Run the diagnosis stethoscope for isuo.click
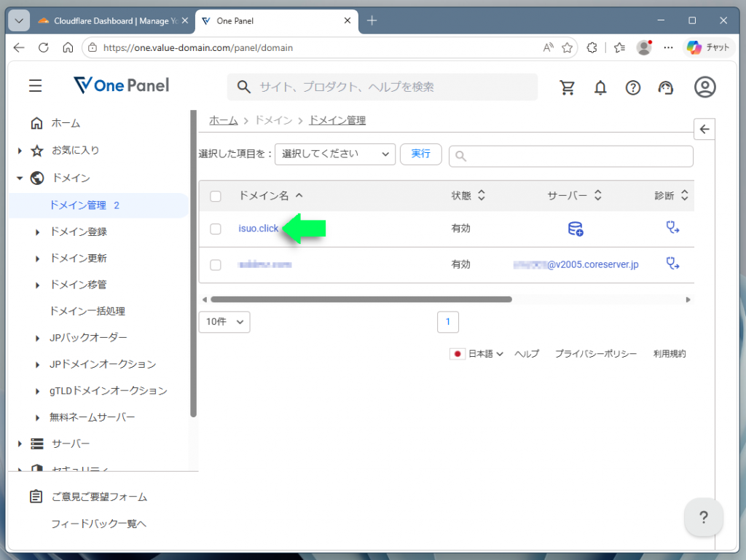 [672, 228]
